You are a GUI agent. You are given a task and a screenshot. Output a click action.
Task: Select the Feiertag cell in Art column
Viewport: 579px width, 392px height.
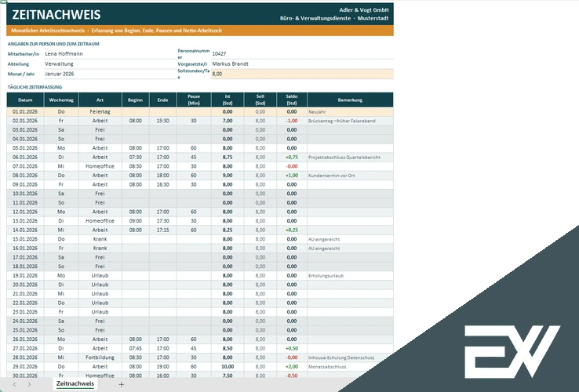[x=100, y=111]
